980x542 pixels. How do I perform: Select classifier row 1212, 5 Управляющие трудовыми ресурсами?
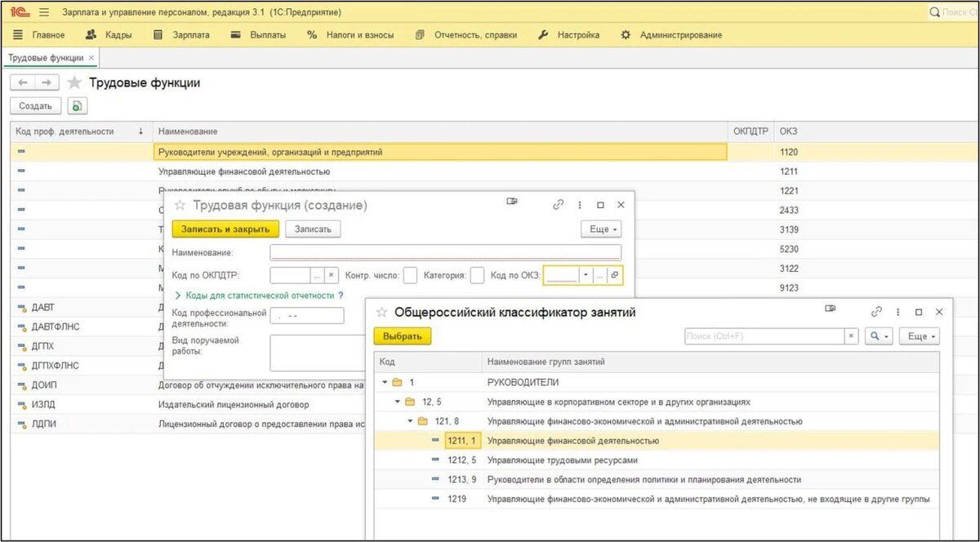(657, 460)
